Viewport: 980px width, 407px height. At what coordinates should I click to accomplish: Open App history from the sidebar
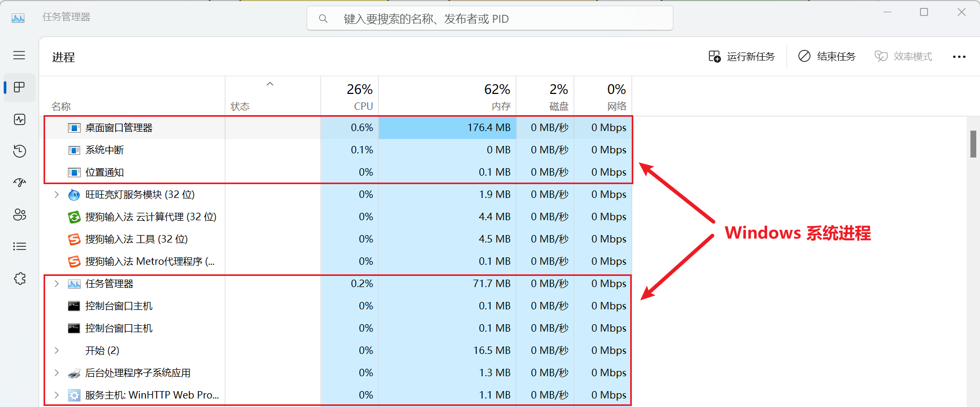(20, 151)
